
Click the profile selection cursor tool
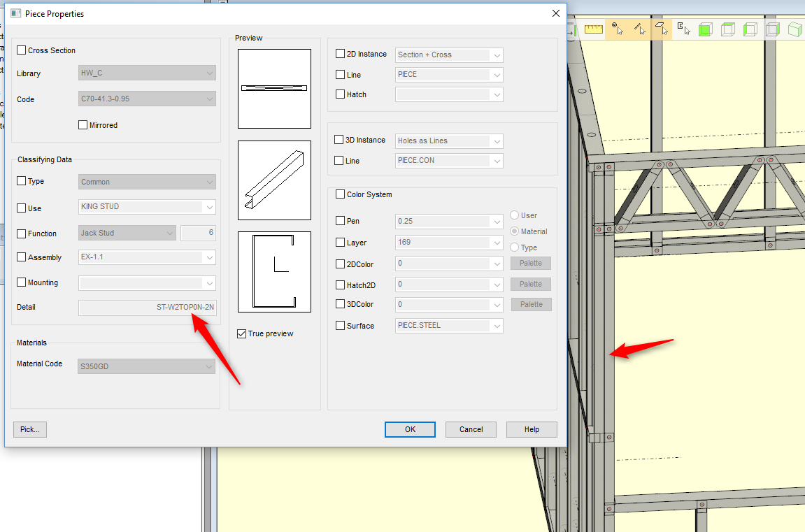tap(683, 29)
